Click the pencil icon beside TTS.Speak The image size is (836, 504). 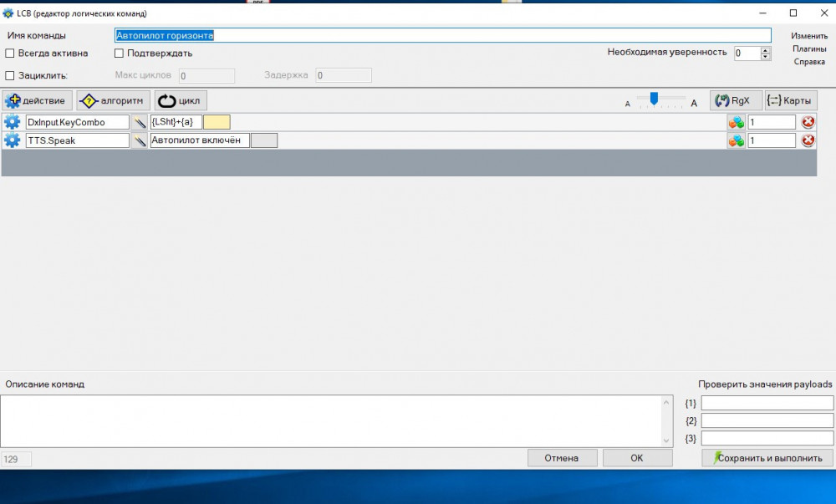140,140
